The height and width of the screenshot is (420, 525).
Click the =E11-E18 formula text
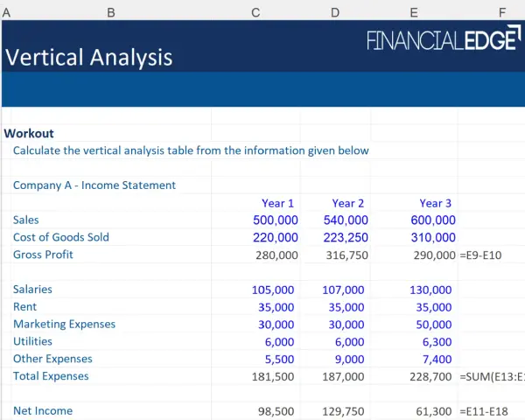click(x=484, y=411)
